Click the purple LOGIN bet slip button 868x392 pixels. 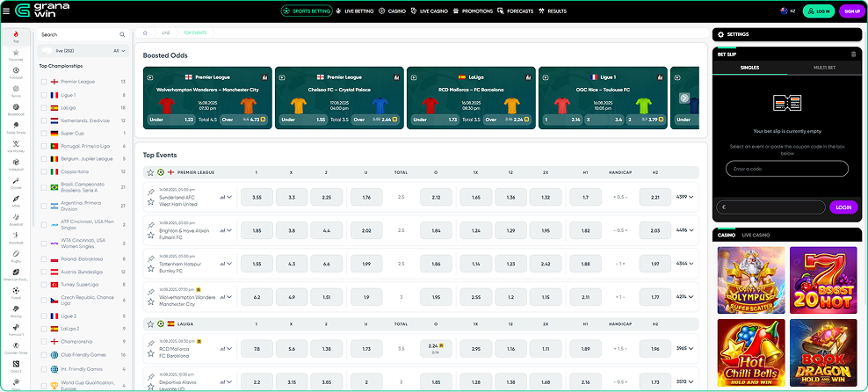(843, 207)
